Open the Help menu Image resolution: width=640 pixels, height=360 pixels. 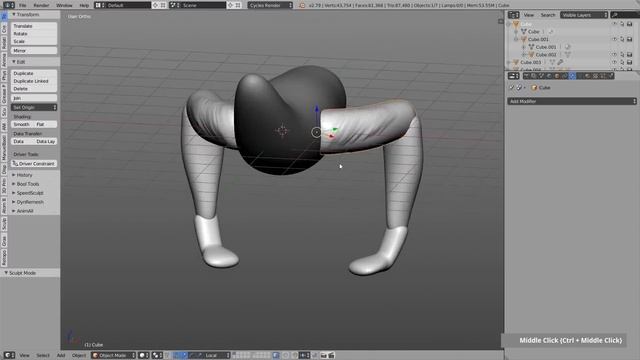coord(84,5)
